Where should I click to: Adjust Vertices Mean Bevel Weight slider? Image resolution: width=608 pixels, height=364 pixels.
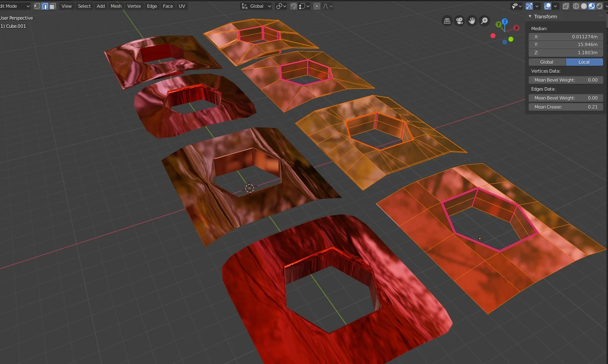[566, 80]
